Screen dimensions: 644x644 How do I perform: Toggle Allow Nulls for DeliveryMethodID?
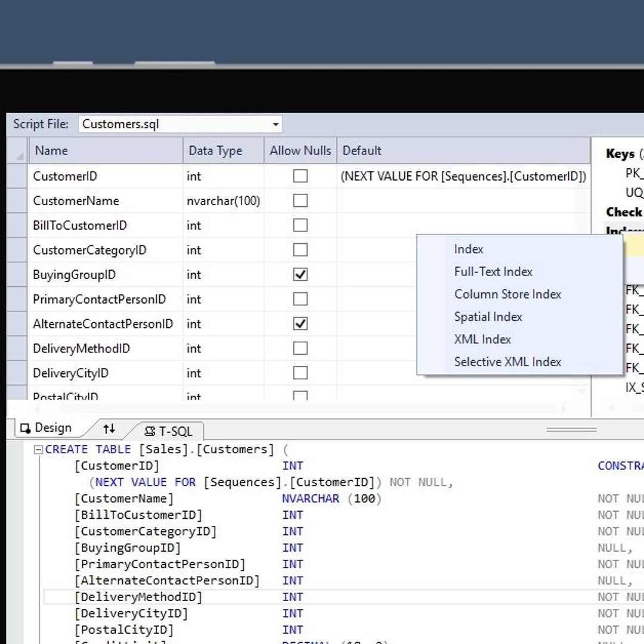click(x=300, y=348)
